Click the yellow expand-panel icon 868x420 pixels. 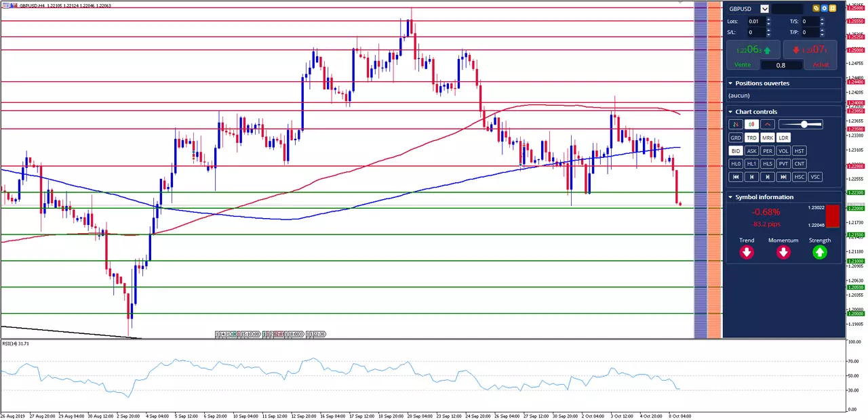(832, 8)
